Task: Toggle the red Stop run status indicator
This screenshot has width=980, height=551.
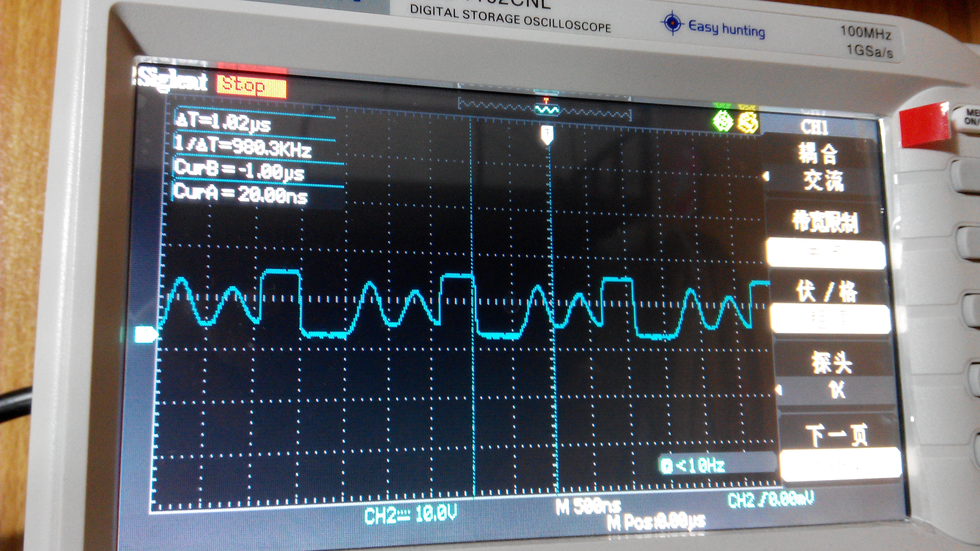Action: pyautogui.click(x=251, y=86)
